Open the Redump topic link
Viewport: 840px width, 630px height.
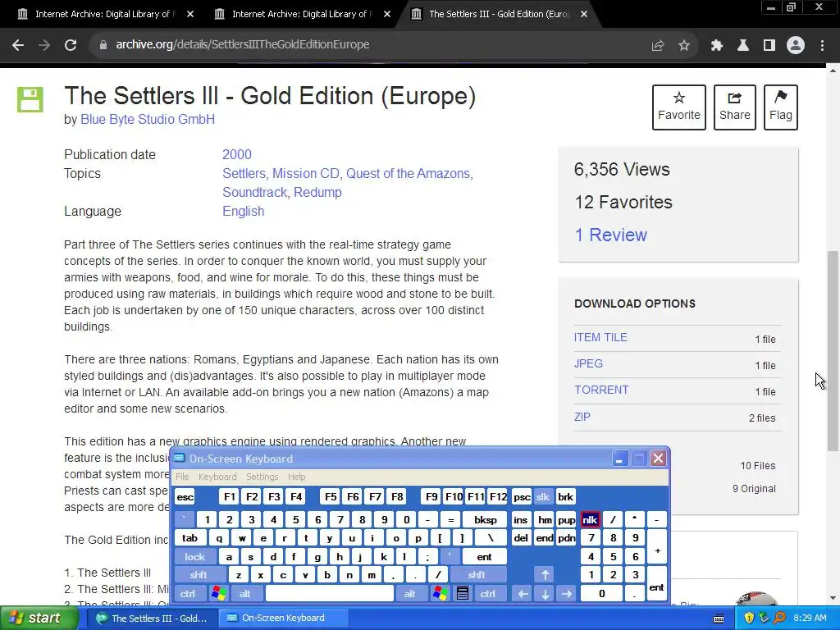tap(317, 192)
